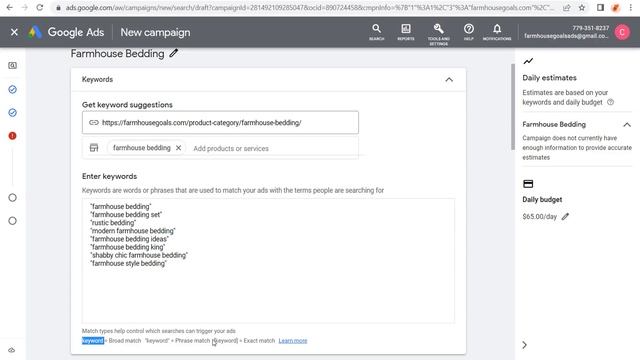640x360 pixels.
Task: Remove the farmhouse bedding chip
Action: click(x=178, y=148)
